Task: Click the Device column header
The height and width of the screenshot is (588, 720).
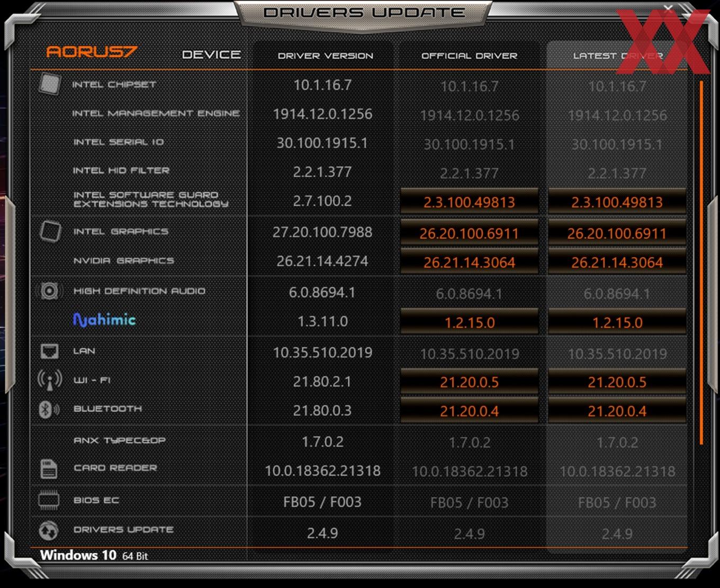Action: point(211,55)
